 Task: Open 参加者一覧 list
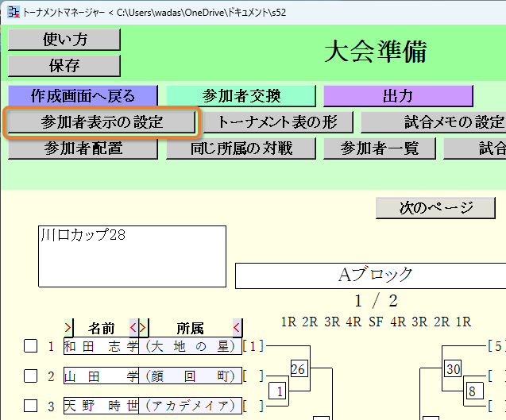[x=380, y=148]
